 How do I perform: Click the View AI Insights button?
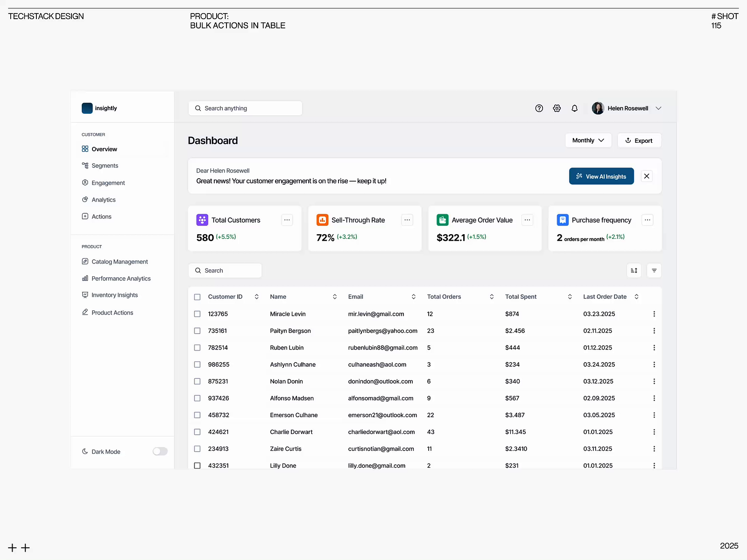pyautogui.click(x=601, y=176)
